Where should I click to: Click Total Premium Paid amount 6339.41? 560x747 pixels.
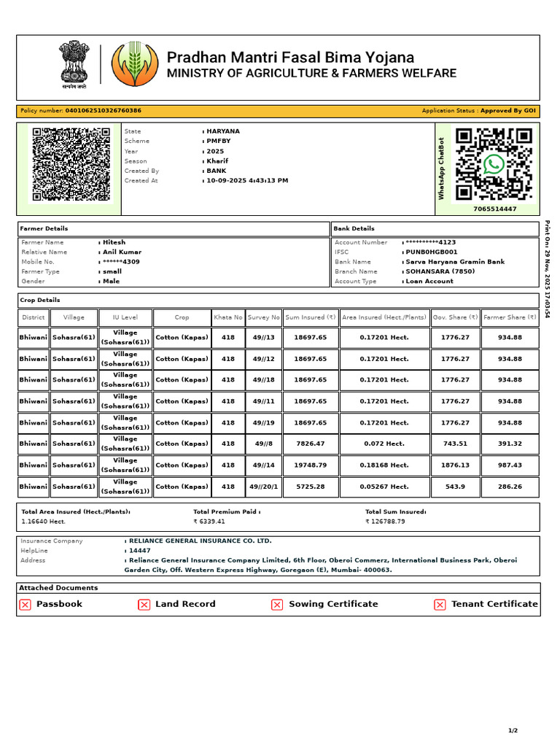[x=209, y=522]
